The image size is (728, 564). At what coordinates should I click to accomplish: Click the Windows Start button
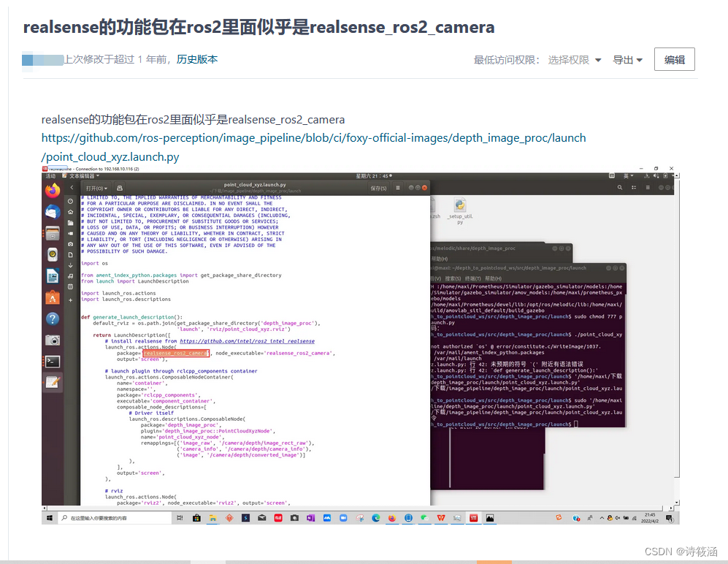50,517
